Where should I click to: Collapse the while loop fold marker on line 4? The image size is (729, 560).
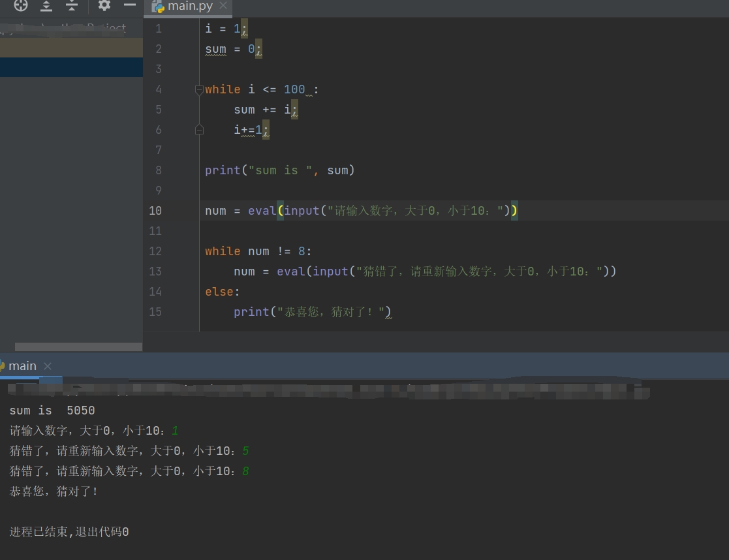click(x=199, y=90)
